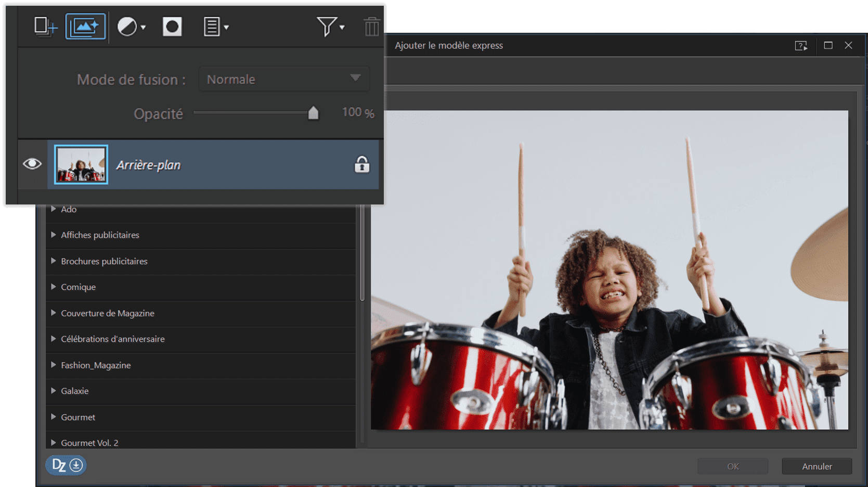Open the Mode de fusion Normale dropdown
Viewport: 868px width, 487px height.
pyautogui.click(x=284, y=79)
